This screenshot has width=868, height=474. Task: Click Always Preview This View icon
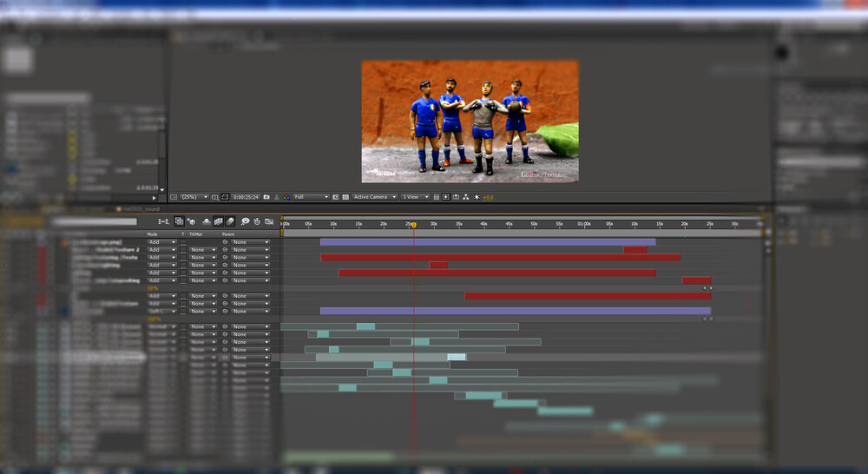tap(174, 197)
